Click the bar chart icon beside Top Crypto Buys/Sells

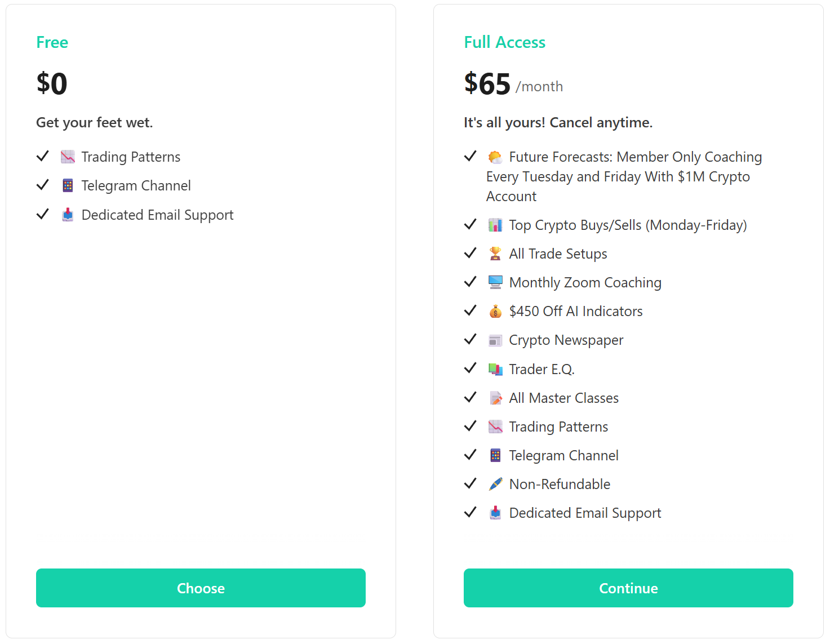pyautogui.click(x=495, y=225)
